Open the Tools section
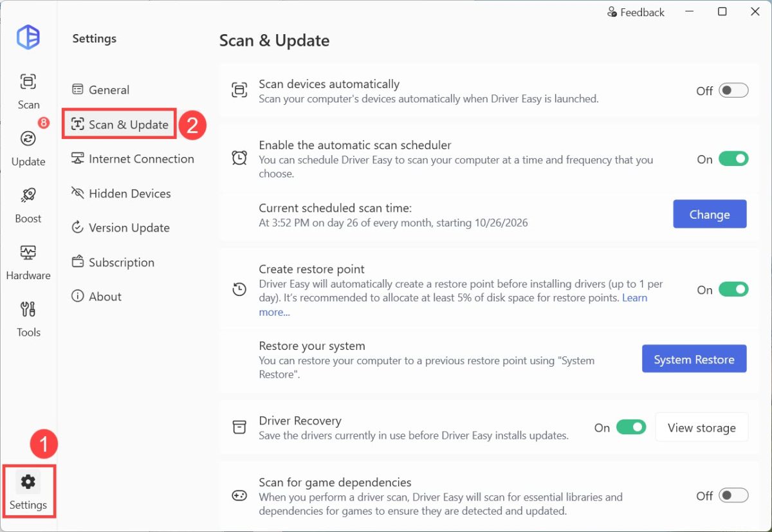 click(28, 319)
